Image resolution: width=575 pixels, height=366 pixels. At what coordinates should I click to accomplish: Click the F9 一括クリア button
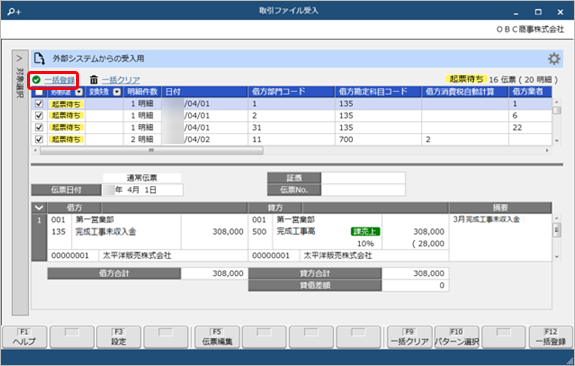click(x=410, y=337)
